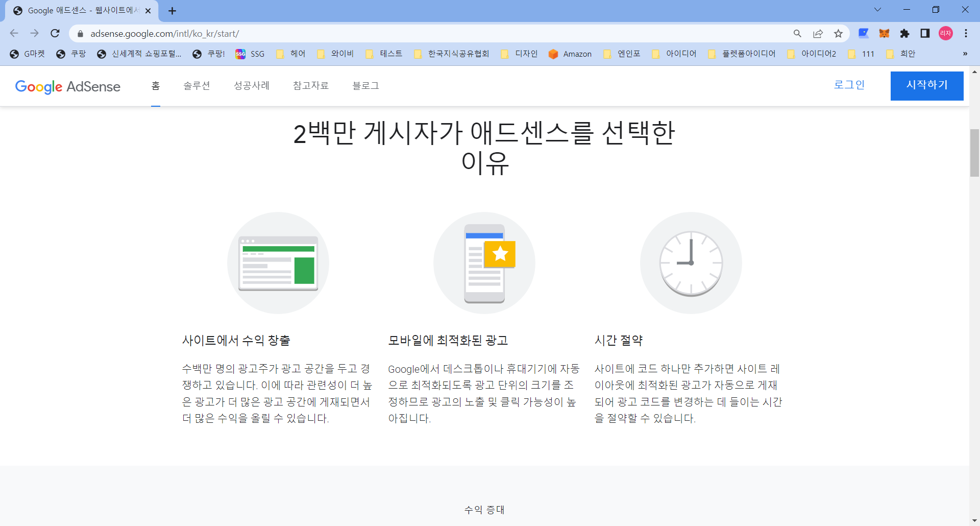Select the 홈 navigation tab
This screenshot has height=526, width=980.
[156, 85]
